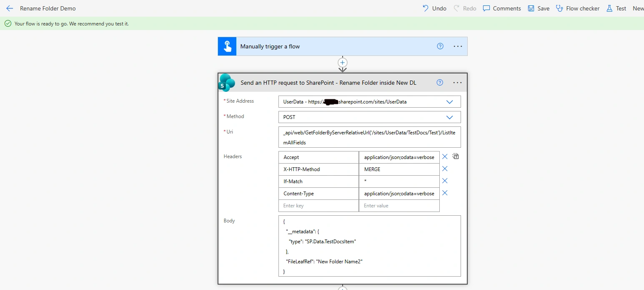Click the Content-Type header key cell
644x290 pixels.
coord(318,194)
